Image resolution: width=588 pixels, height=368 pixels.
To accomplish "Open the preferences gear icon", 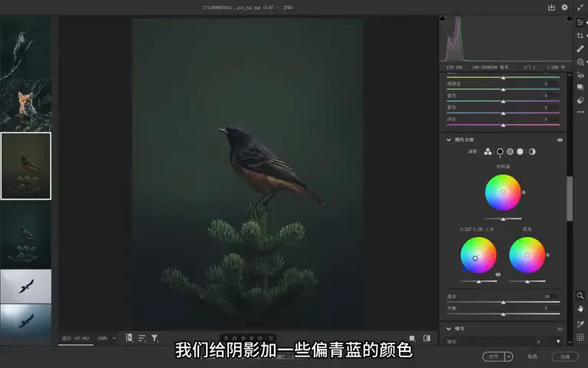I will tap(564, 7).
